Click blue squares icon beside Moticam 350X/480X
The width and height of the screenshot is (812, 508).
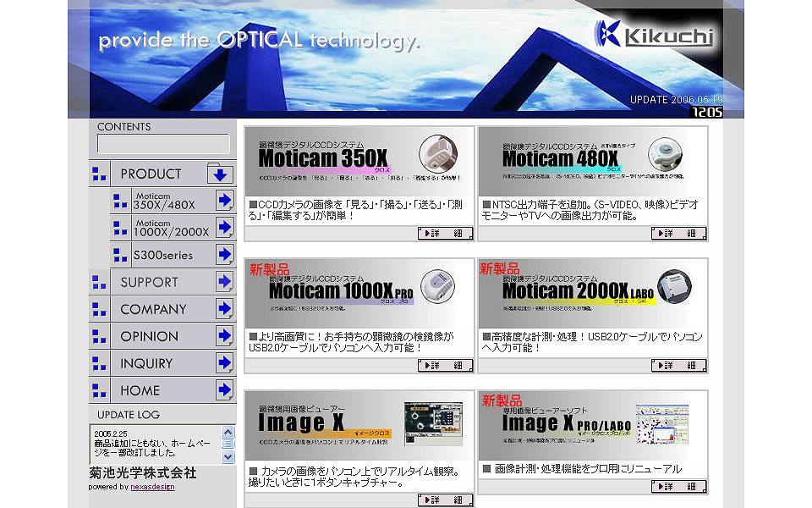120,201
